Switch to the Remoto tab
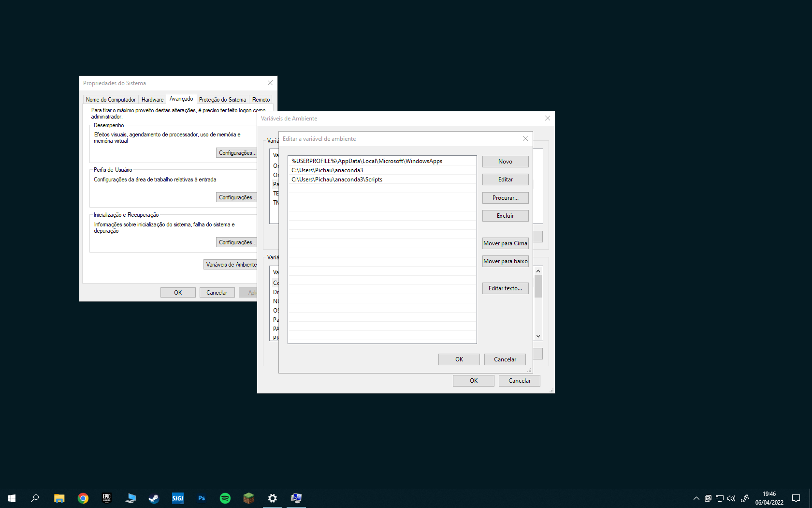 (x=261, y=100)
